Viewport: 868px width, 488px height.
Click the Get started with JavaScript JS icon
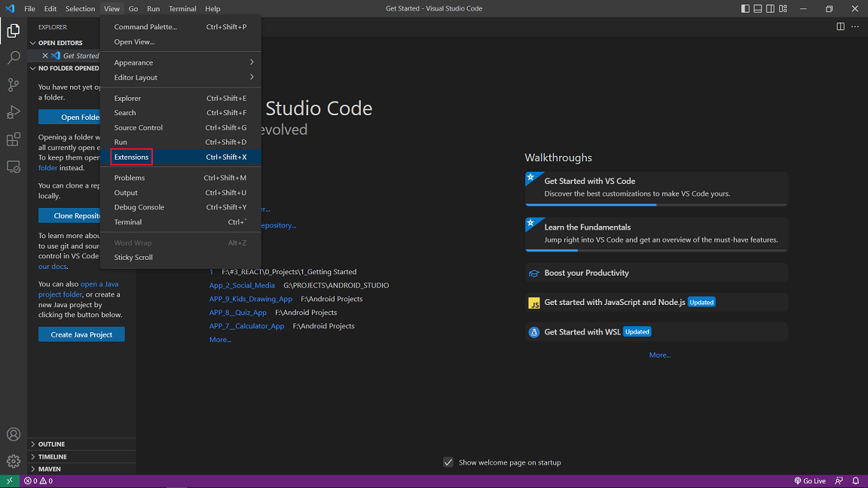pyautogui.click(x=533, y=303)
